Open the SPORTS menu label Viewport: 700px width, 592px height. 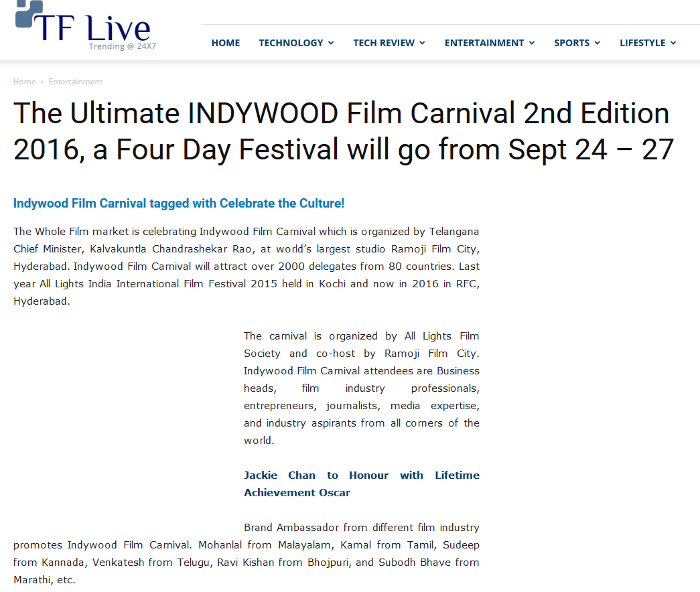coord(571,43)
